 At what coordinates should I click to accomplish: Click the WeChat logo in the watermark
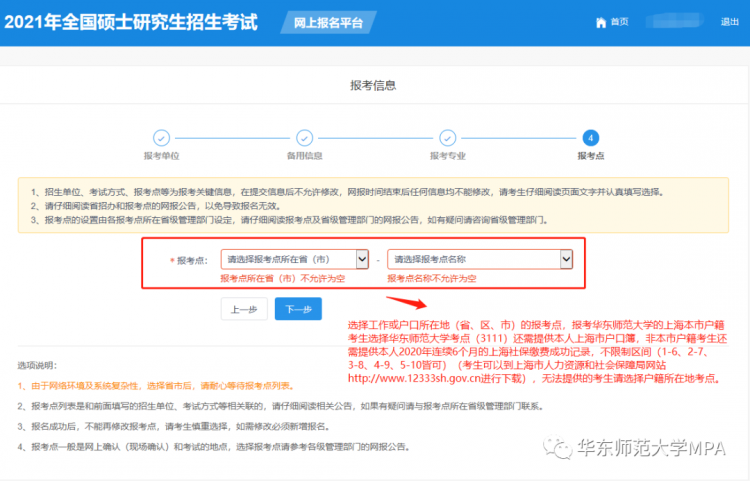click(x=561, y=449)
